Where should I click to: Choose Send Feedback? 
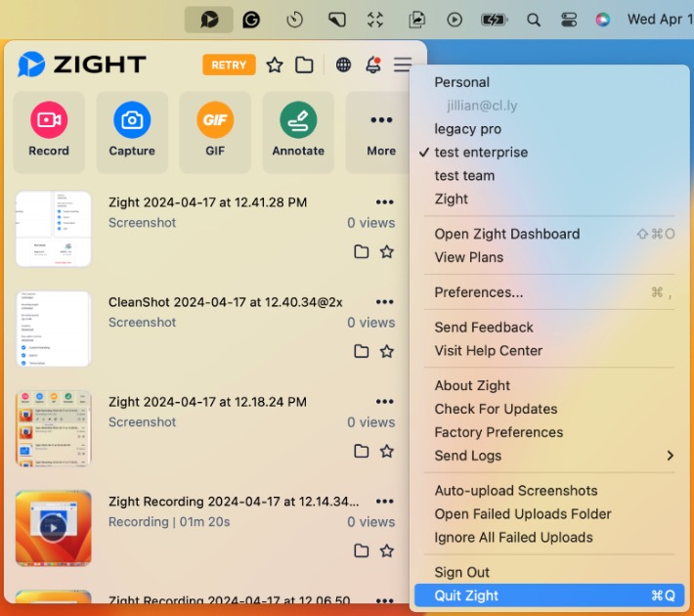coord(549,328)
